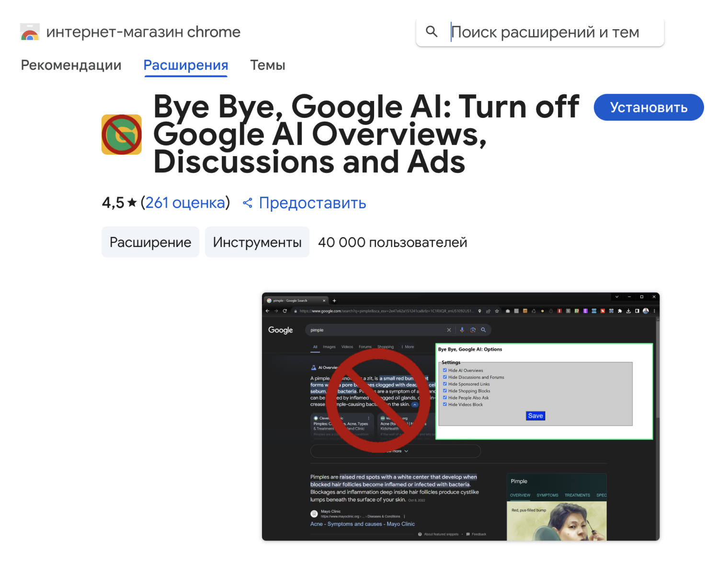728x575 pixels.
Task: Enlarge the extension screenshot preview
Action: (x=461, y=417)
